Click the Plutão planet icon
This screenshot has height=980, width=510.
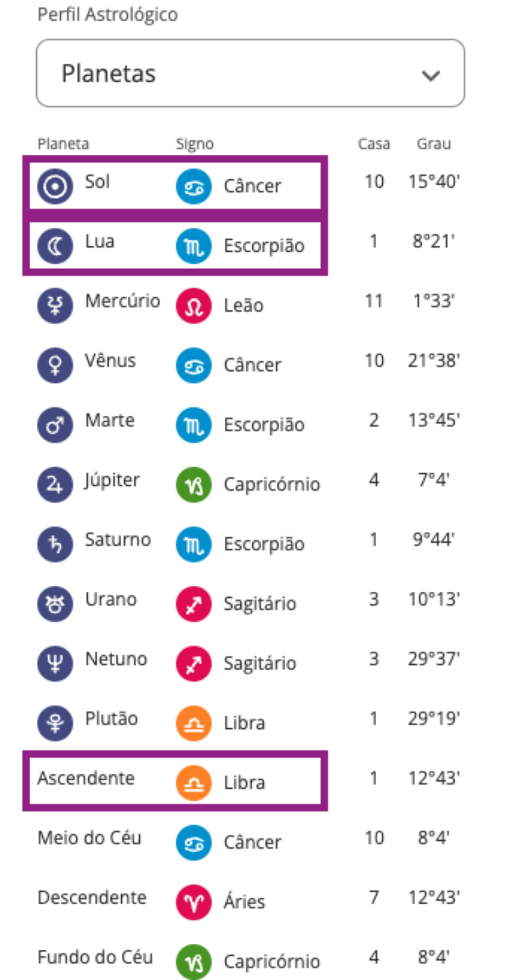tap(55, 723)
